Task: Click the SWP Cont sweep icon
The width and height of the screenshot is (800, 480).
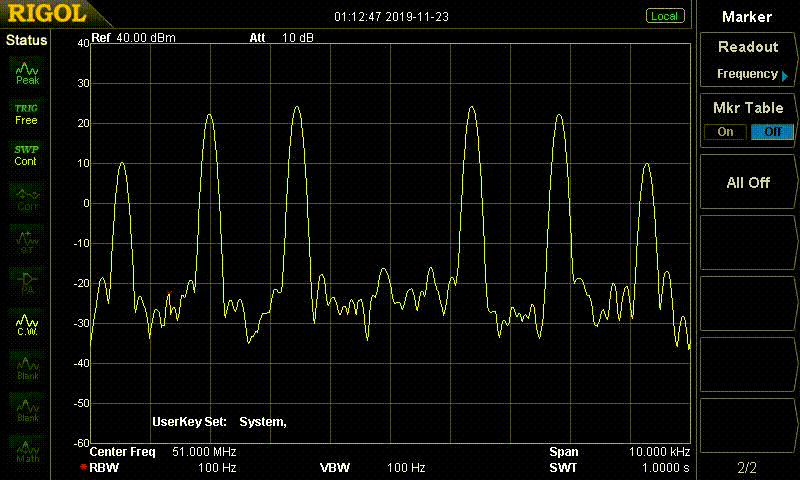Action: (x=27, y=155)
